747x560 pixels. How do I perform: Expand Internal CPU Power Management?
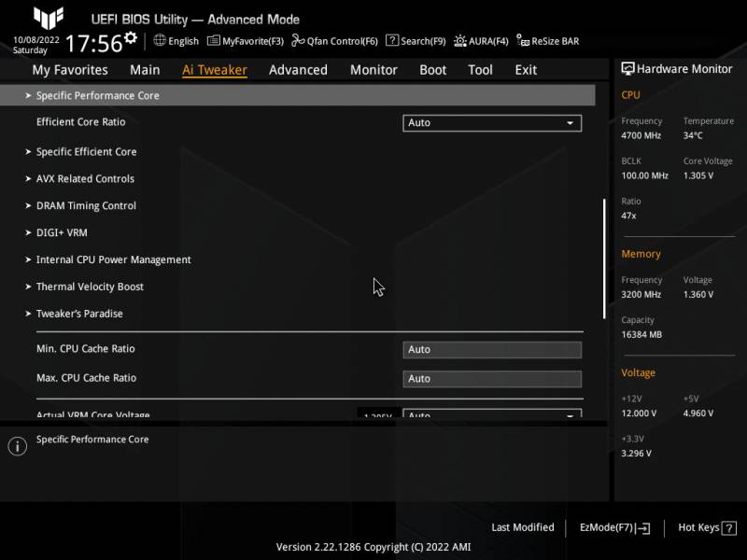tap(113, 259)
